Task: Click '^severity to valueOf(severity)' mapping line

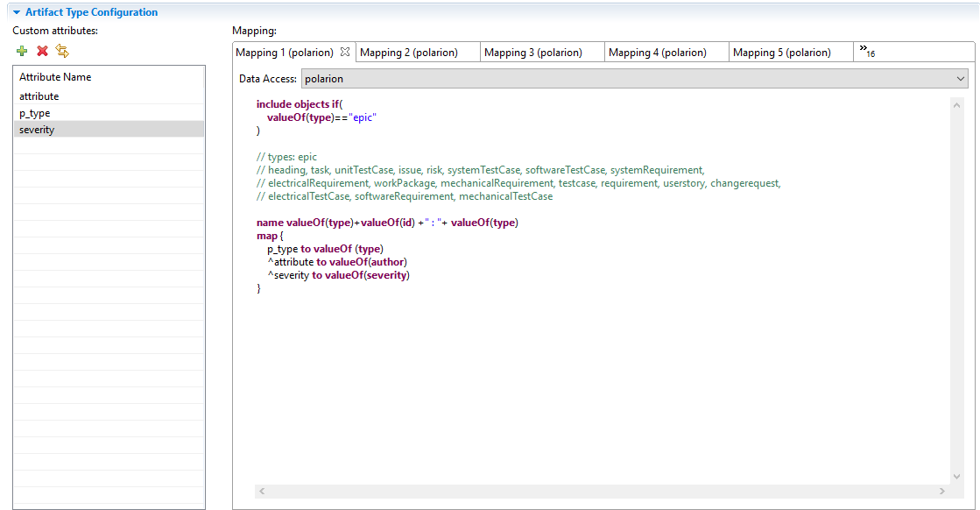Action: 339,275
